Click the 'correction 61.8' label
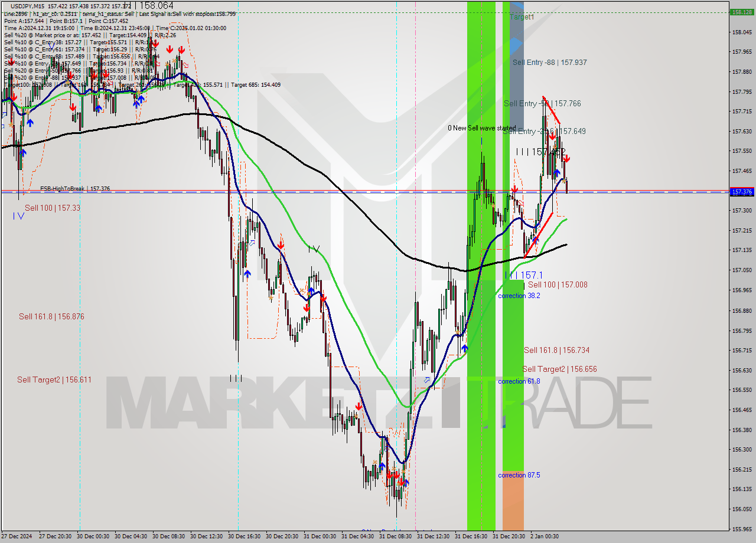Image resolution: width=756 pixels, height=543 pixels. click(519, 381)
